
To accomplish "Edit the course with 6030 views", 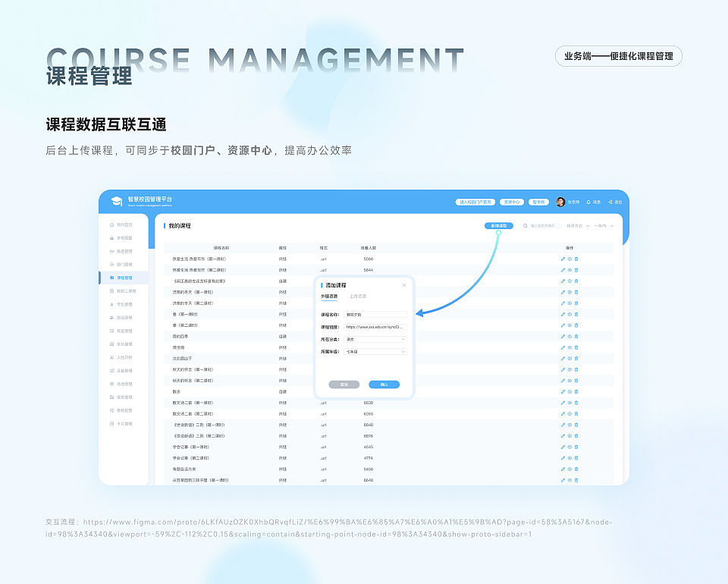I will 563,403.
